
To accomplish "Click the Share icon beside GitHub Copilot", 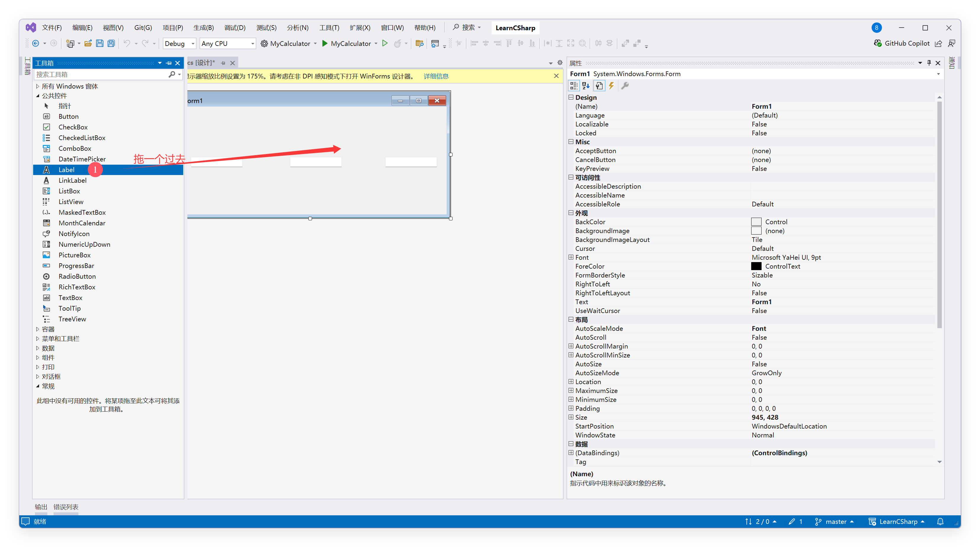I will 938,44.
